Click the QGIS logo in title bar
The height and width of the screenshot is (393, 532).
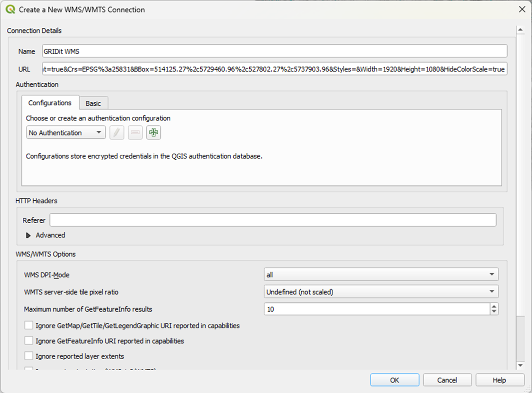pos(10,9)
